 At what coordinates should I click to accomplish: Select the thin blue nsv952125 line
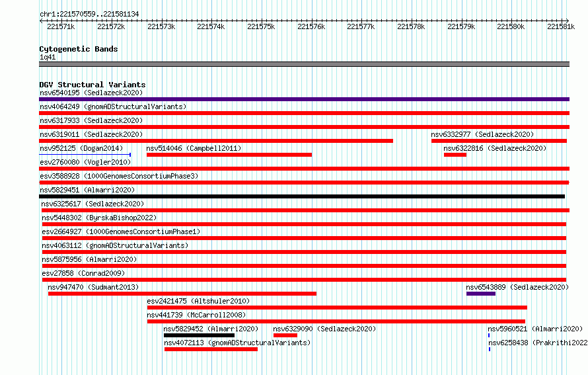click(85, 155)
